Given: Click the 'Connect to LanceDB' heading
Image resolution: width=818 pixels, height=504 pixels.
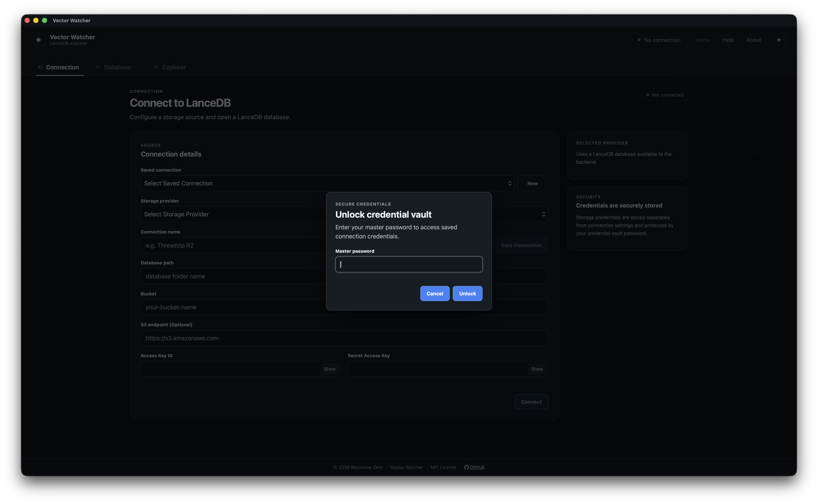Looking at the screenshot, I should coord(180,103).
